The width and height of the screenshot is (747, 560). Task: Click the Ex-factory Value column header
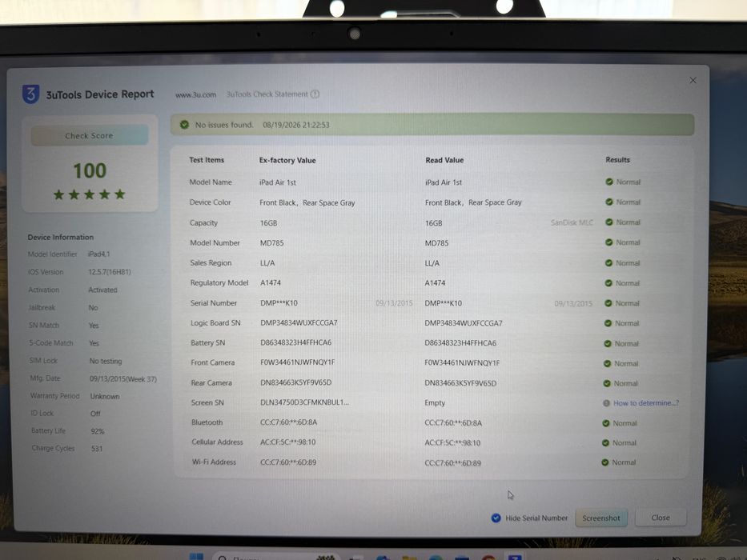287,161
